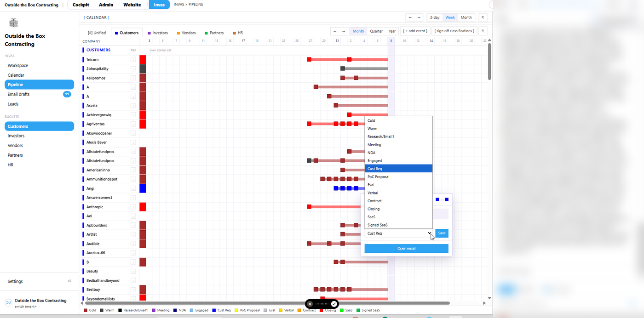The image size is (644, 318).
Task: Open the Admin top tab
Action: coord(106,5)
